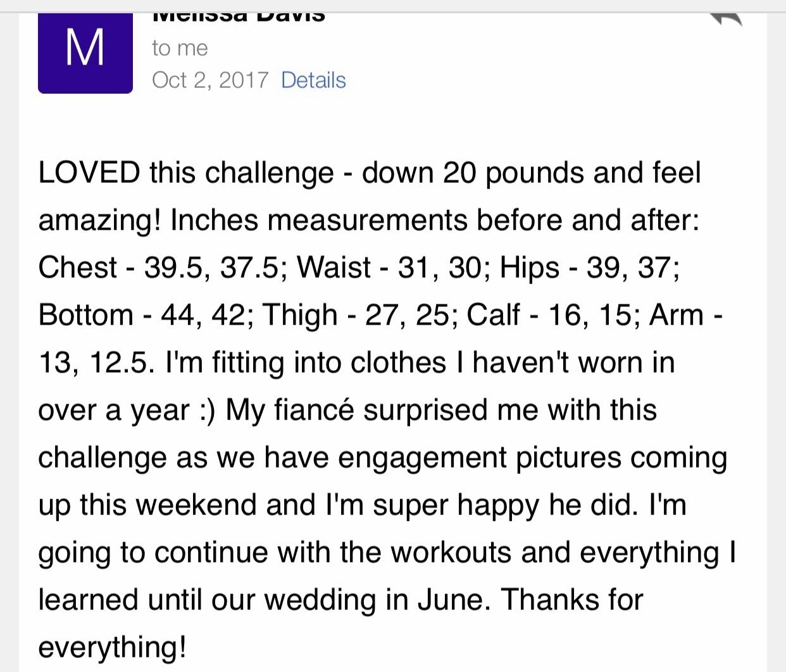Click the Oct 2, 2017 date
The width and height of the screenshot is (786, 672).
210,80
